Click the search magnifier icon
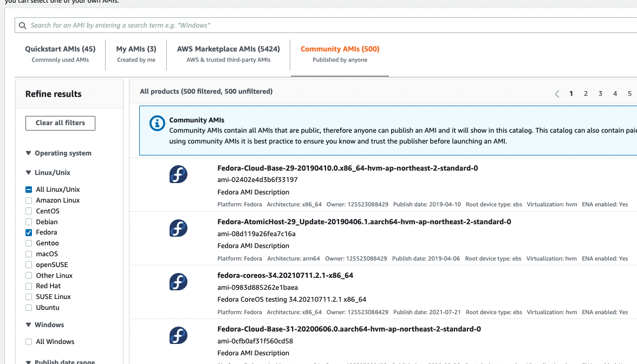 tap(23, 25)
